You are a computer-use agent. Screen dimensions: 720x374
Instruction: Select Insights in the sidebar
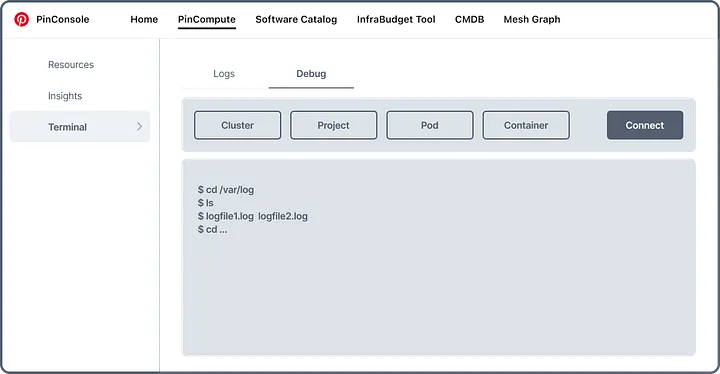click(65, 96)
